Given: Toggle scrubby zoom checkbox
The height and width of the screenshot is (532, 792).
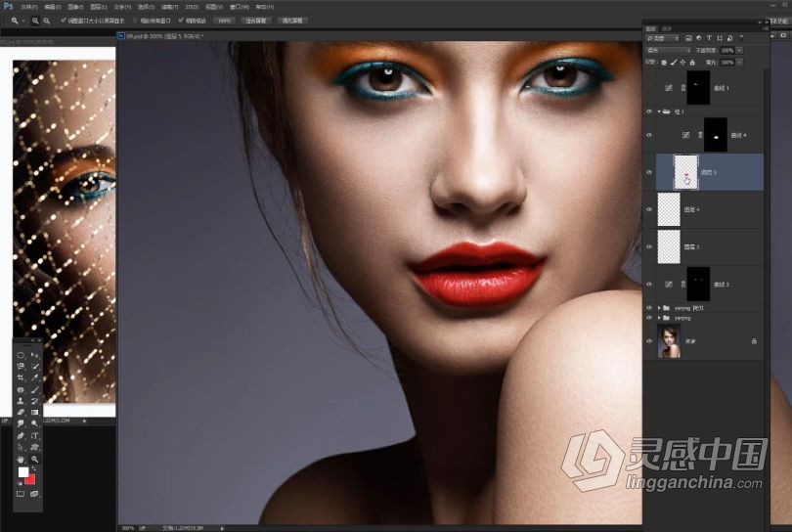Looking at the screenshot, I should (x=181, y=21).
